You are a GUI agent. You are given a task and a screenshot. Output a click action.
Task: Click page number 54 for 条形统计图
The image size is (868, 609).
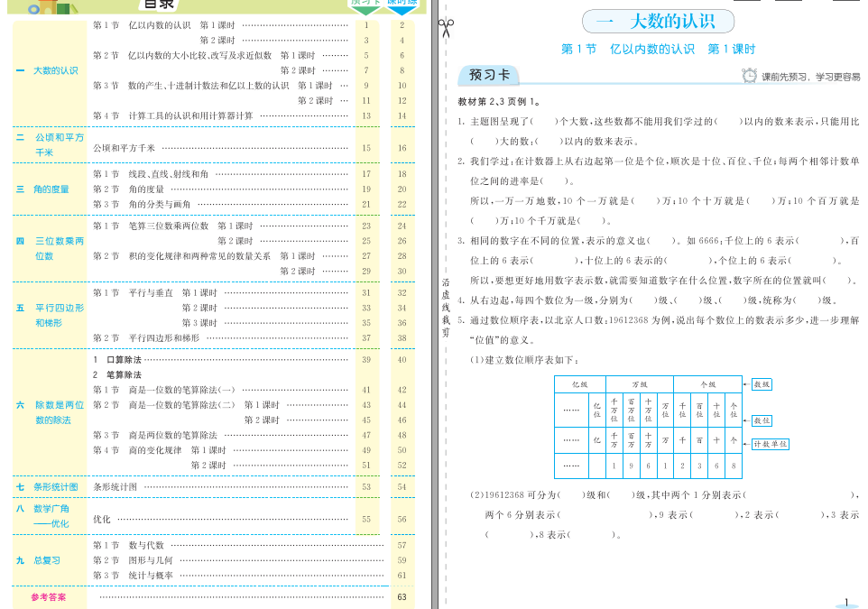(402, 487)
